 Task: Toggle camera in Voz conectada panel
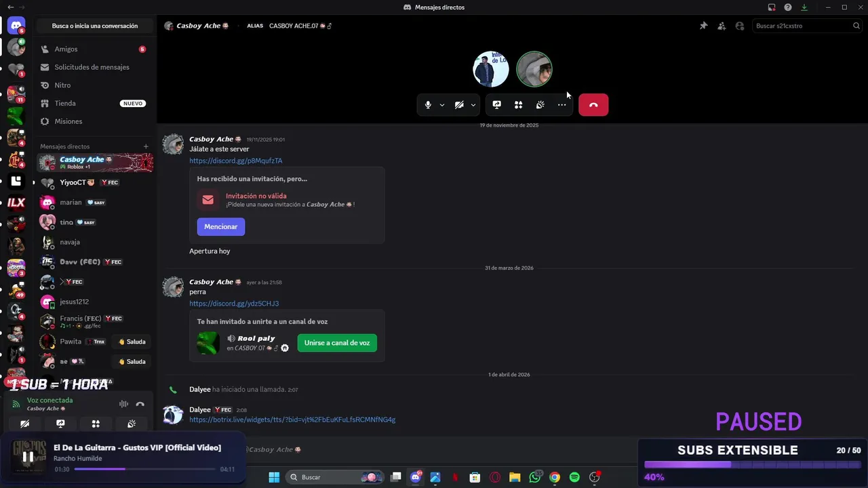point(25,424)
